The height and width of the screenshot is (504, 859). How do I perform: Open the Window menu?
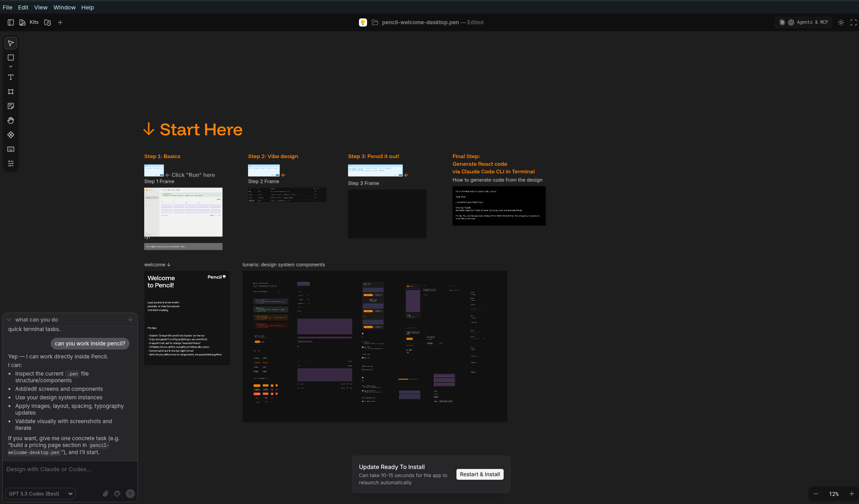pyautogui.click(x=65, y=8)
